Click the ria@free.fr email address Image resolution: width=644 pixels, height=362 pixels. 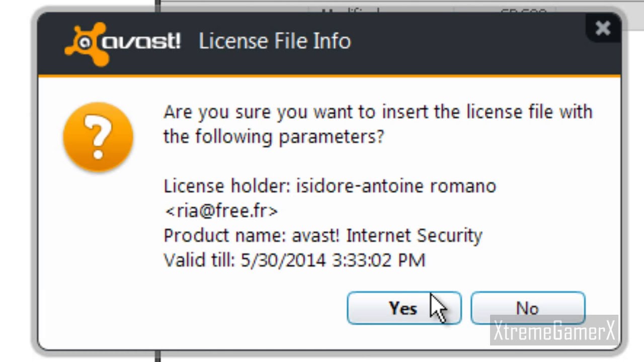point(221,211)
